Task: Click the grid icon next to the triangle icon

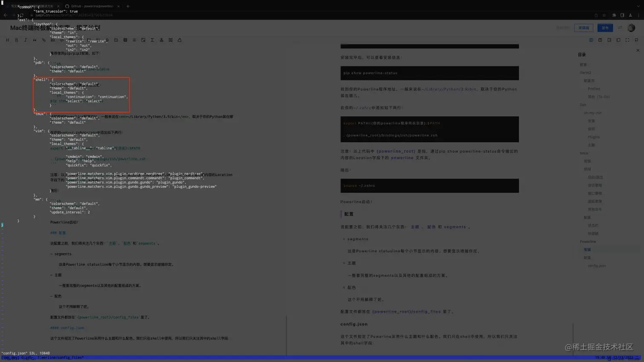Action: (170, 40)
